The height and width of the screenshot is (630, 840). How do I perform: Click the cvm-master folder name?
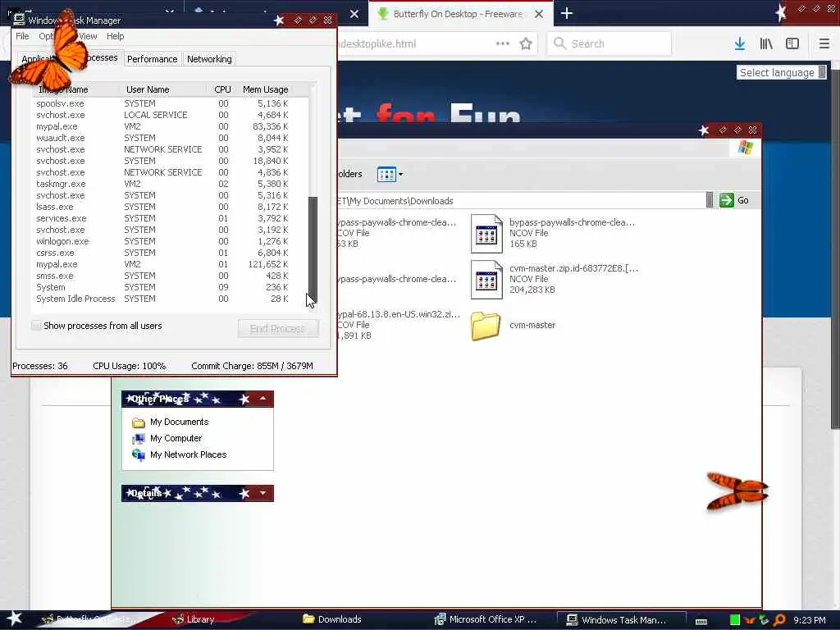click(x=532, y=325)
